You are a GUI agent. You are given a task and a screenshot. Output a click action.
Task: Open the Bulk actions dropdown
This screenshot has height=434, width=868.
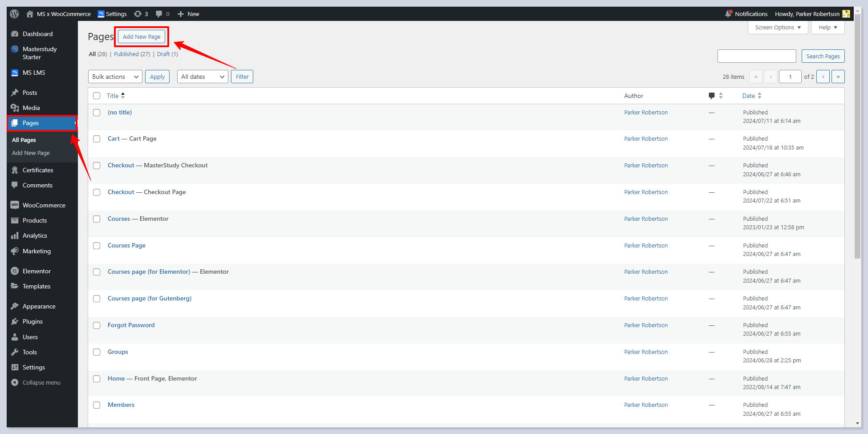tap(115, 77)
